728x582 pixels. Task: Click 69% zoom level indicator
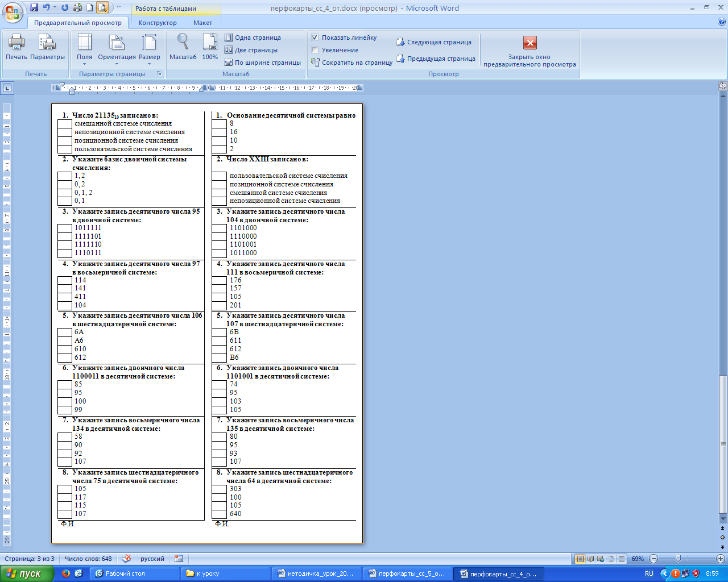tap(638, 559)
